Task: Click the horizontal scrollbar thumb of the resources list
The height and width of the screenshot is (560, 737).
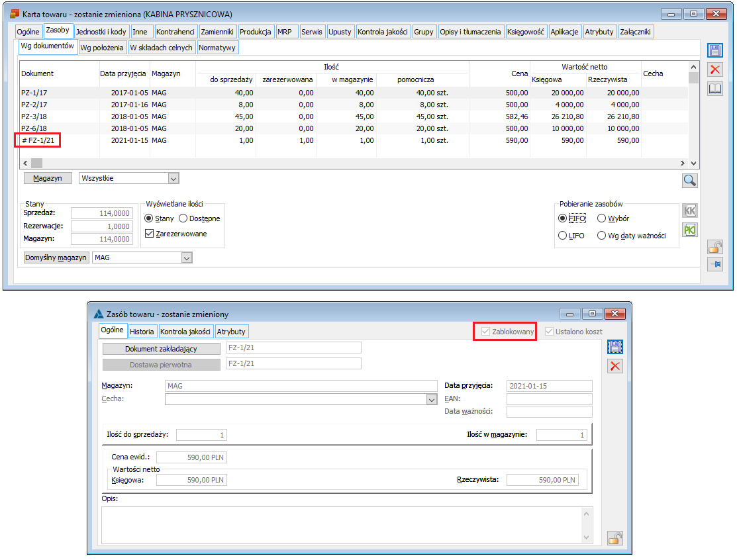Action: coord(36,163)
